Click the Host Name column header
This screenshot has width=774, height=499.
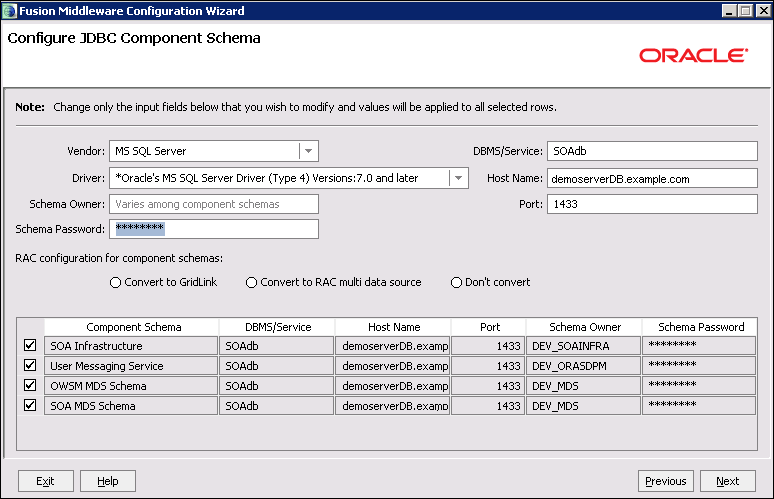click(x=393, y=327)
